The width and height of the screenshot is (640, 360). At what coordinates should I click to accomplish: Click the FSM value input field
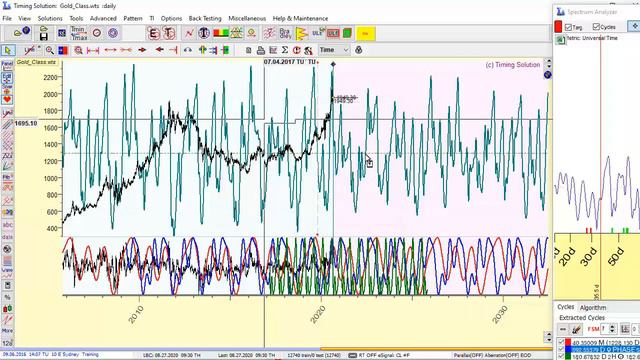[x=604, y=329]
